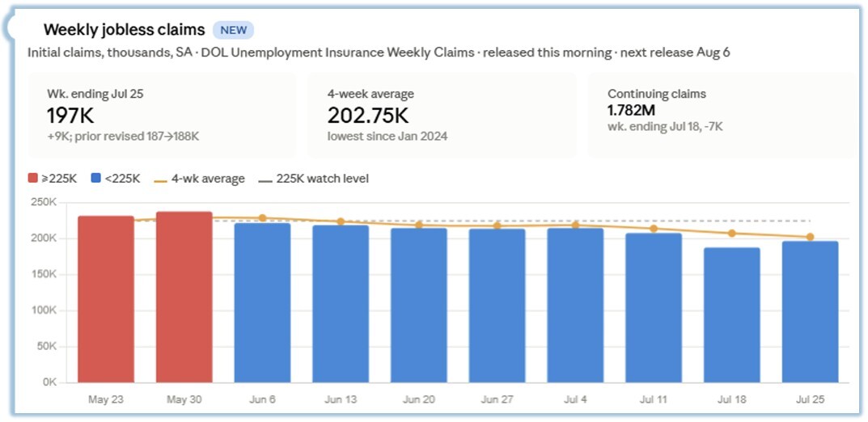Click the blue Jun 20 bar

point(419,306)
